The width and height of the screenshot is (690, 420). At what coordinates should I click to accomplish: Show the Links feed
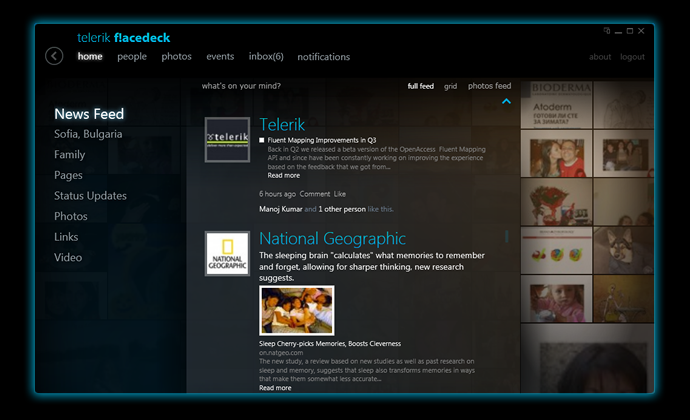click(66, 237)
